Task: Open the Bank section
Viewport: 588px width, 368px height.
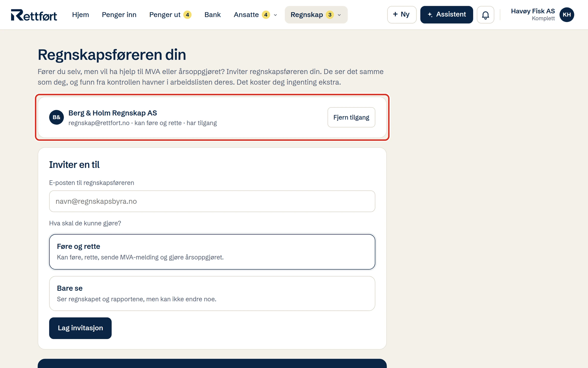Action: 212,15
